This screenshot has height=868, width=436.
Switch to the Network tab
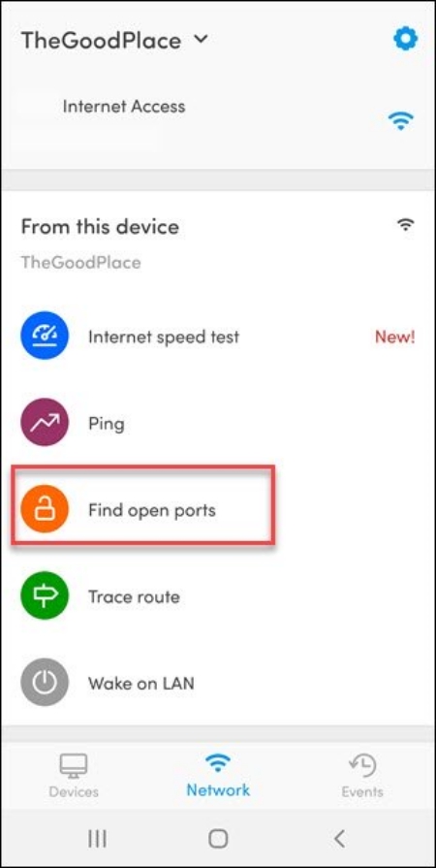(218, 775)
